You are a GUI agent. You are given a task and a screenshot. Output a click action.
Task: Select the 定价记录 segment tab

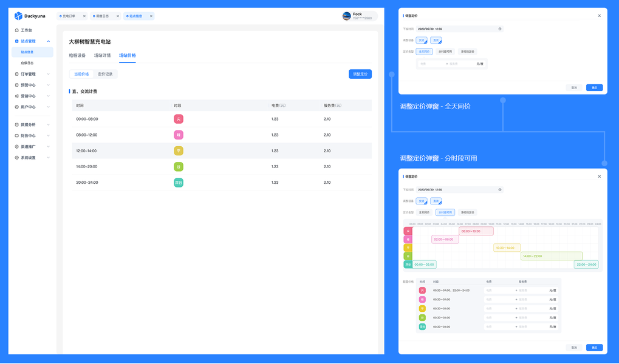105,74
